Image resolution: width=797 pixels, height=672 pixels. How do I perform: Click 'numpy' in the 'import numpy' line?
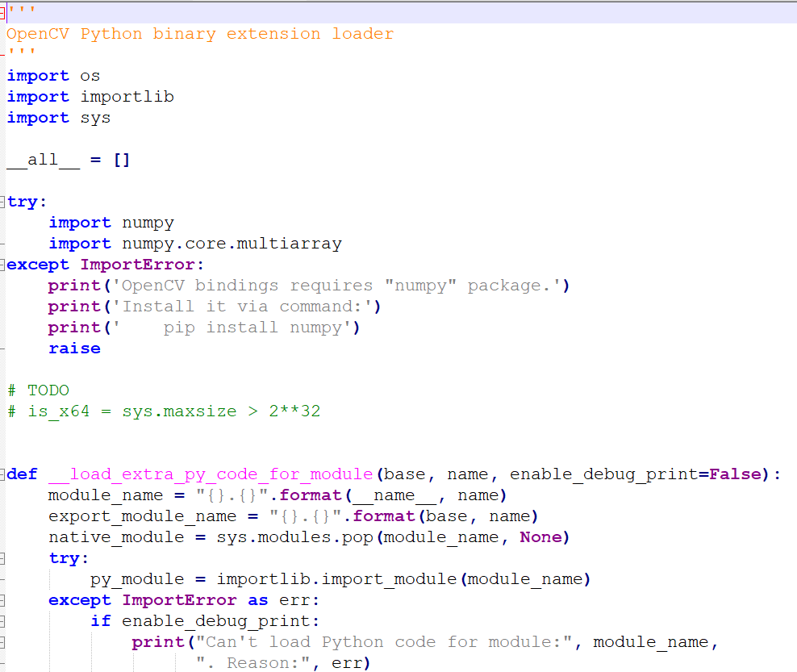point(148,223)
